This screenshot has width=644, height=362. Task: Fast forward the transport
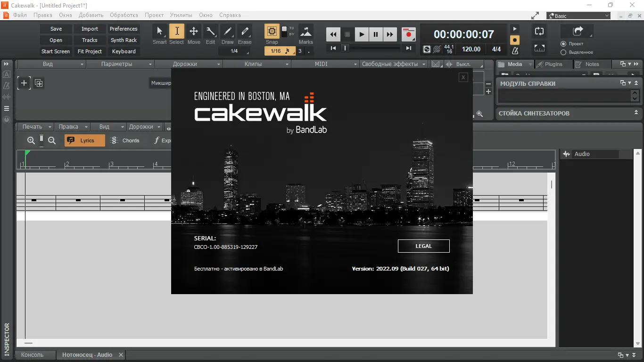pyautogui.click(x=390, y=34)
